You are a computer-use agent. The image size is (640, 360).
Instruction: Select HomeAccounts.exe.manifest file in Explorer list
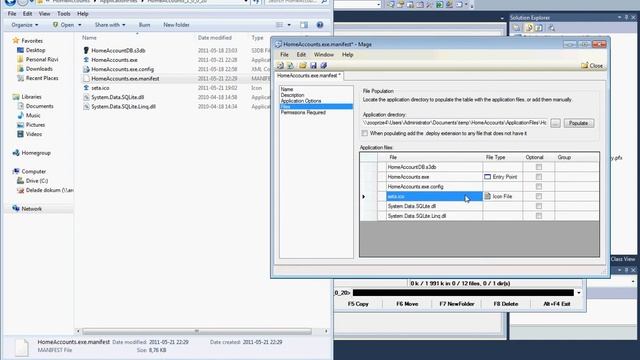125,78
